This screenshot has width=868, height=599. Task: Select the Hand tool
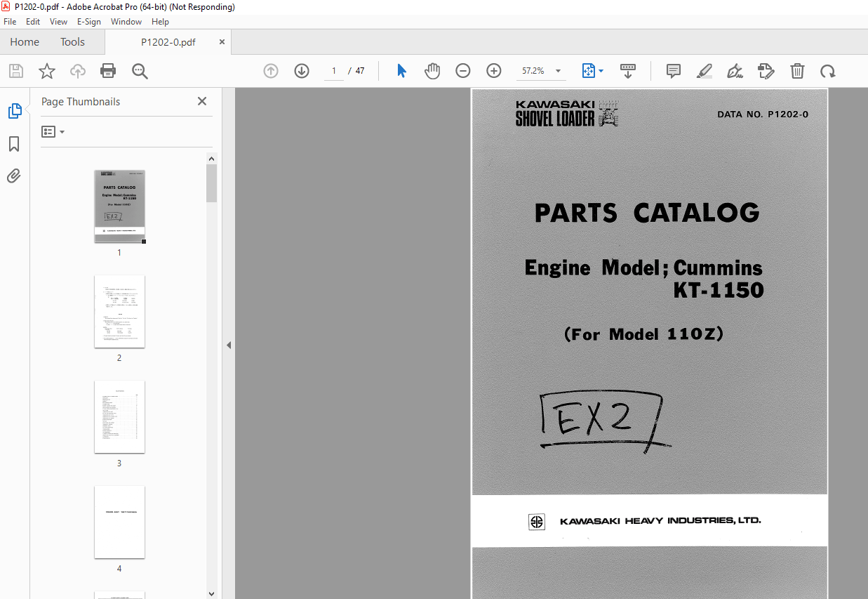click(x=432, y=71)
